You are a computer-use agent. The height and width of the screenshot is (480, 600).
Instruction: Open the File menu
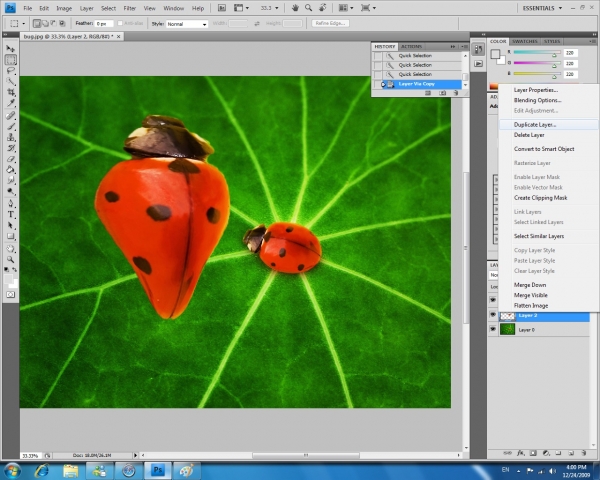28,8
